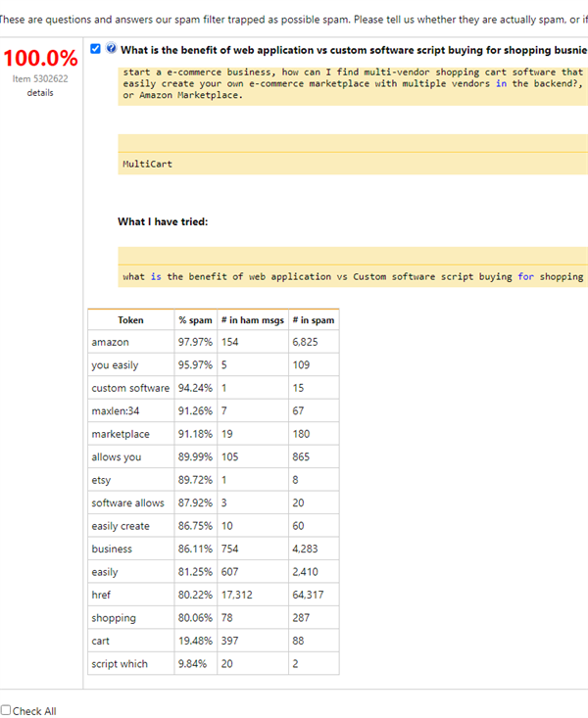The width and height of the screenshot is (588, 718).
Task: Select the 'easily create' token cell
Action: pos(131,526)
